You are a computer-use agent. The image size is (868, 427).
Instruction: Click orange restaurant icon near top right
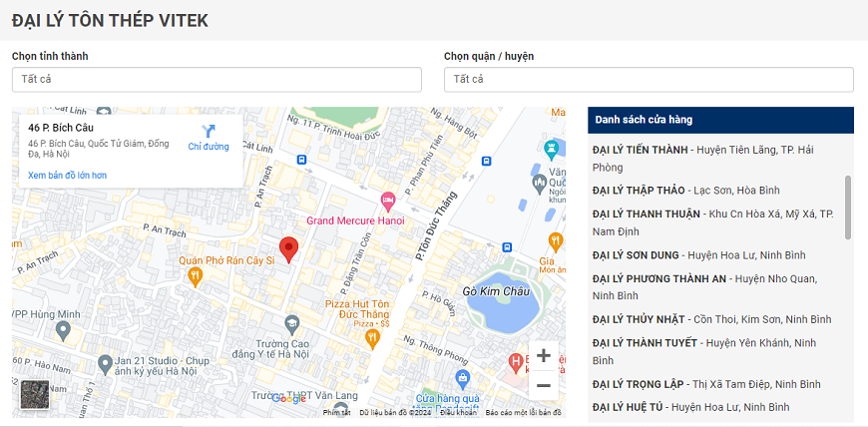coord(556,241)
